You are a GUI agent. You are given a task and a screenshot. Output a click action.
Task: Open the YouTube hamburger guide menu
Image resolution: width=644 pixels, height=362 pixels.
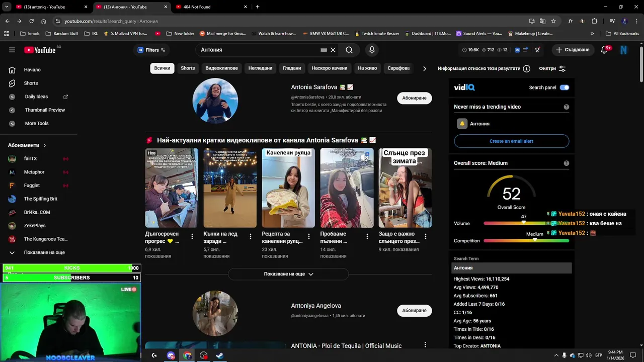coord(12,50)
